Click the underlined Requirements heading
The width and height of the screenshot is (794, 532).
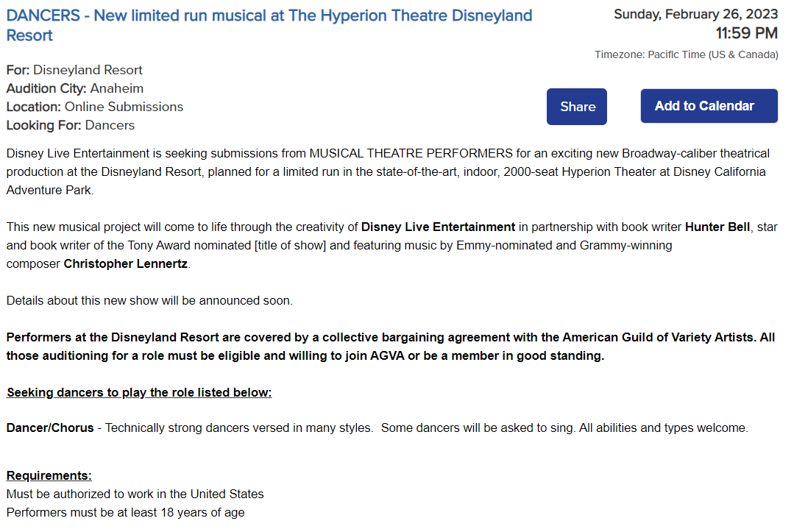49,475
